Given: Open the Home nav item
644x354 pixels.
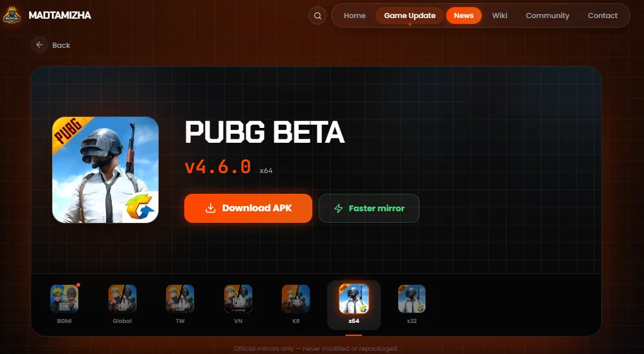Looking at the screenshot, I should point(354,16).
